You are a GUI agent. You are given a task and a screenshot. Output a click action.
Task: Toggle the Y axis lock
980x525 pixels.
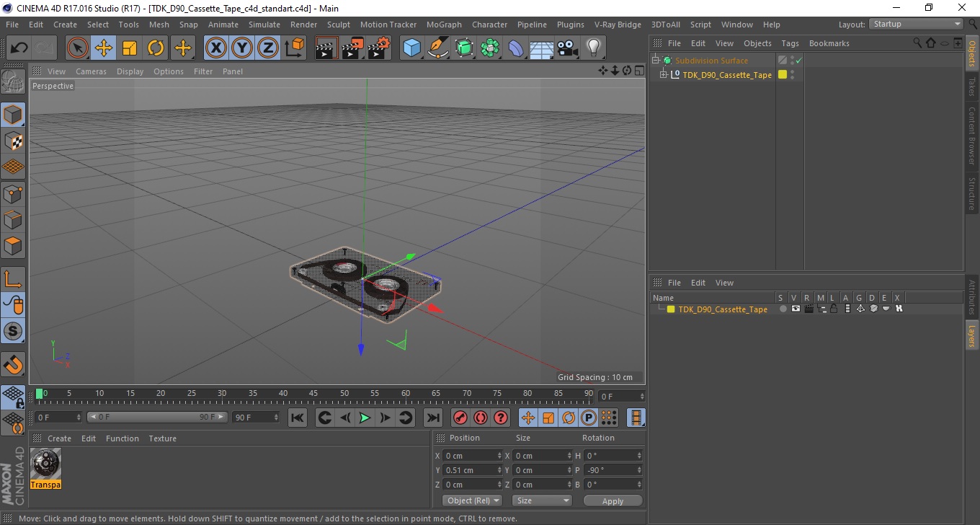coord(242,48)
